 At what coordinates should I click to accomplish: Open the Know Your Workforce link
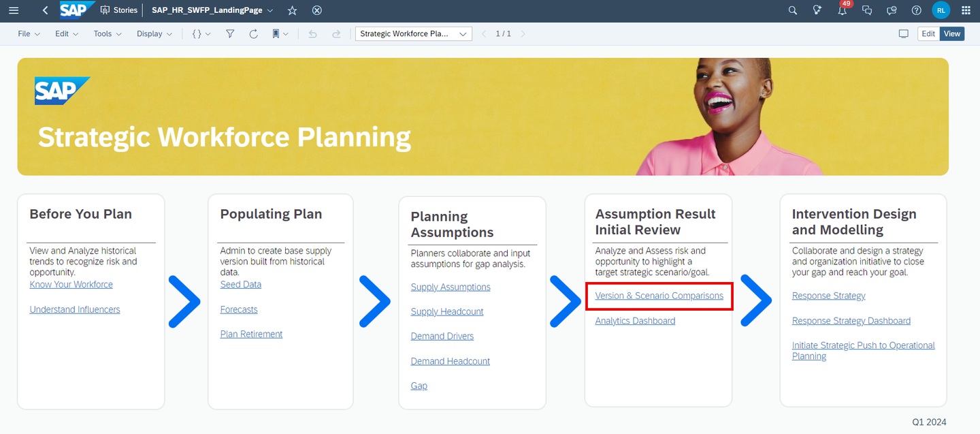click(71, 284)
